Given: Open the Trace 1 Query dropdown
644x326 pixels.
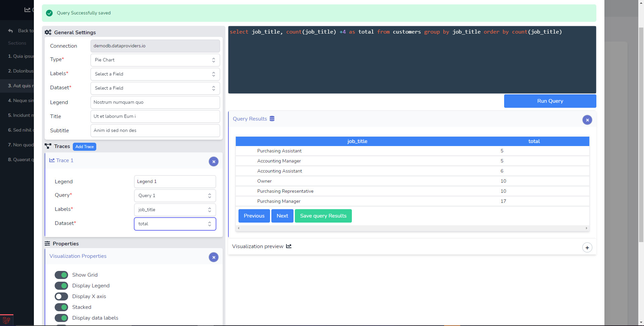Looking at the screenshot, I should tap(175, 196).
